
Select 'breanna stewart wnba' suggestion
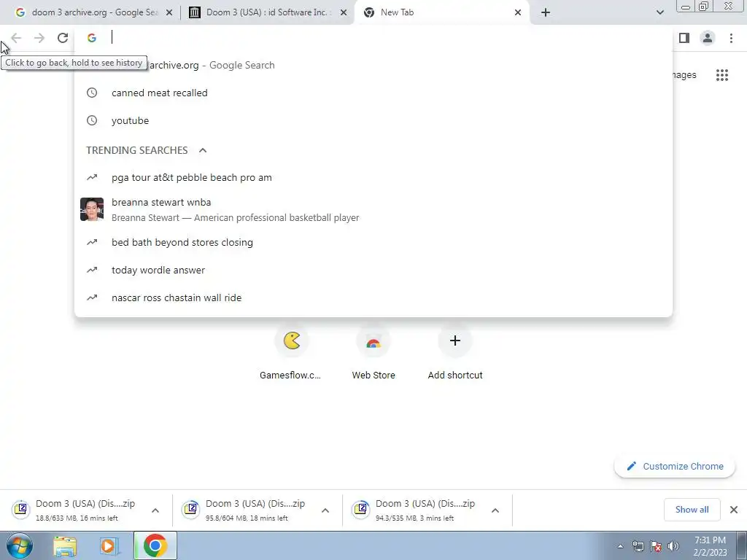click(x=373, y=209)
